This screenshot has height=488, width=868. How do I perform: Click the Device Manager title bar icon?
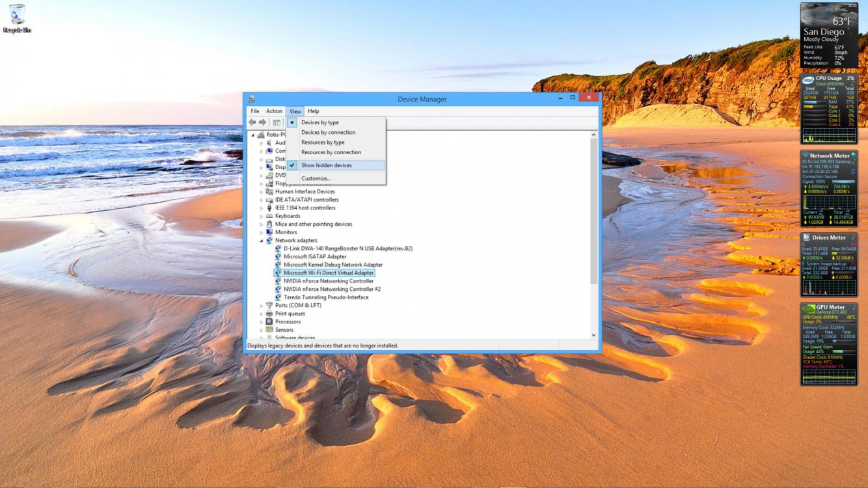251,99
